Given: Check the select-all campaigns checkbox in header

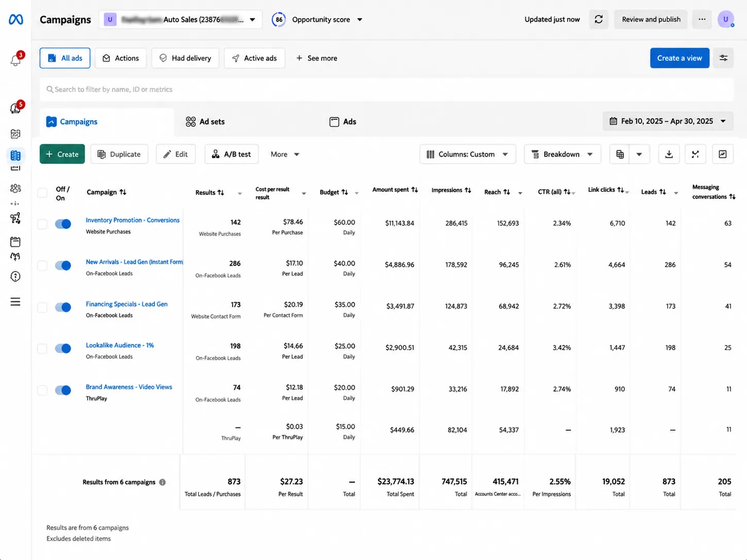Looking at the screenshot, I should point(42,193).
